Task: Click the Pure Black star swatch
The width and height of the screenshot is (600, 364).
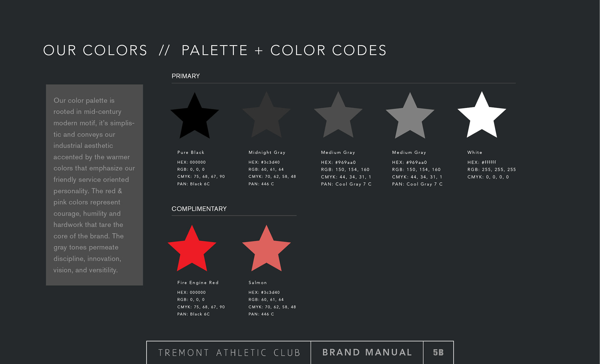Action: pos(194,118)
